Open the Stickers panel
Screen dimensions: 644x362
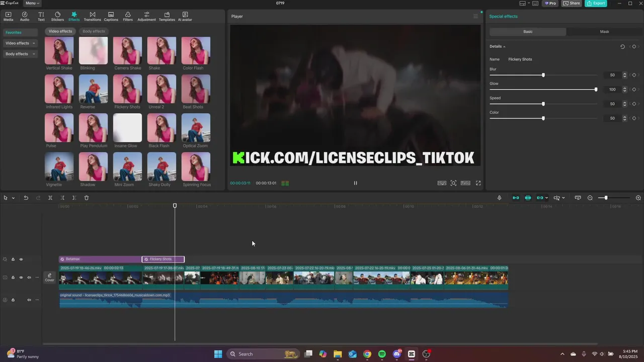coord(57,17)
